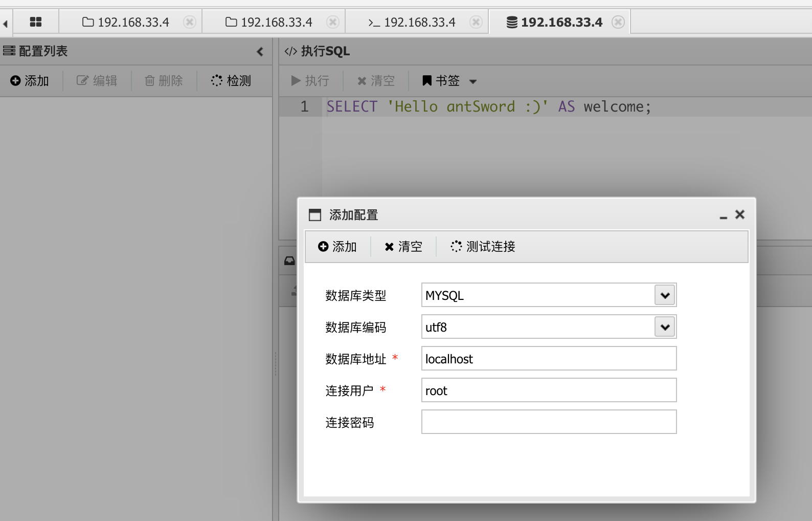The height and width of the screenshot is (521, 812).
Task: Click 清空 in the add-config dialog
Action: click(x=403, y=247)
